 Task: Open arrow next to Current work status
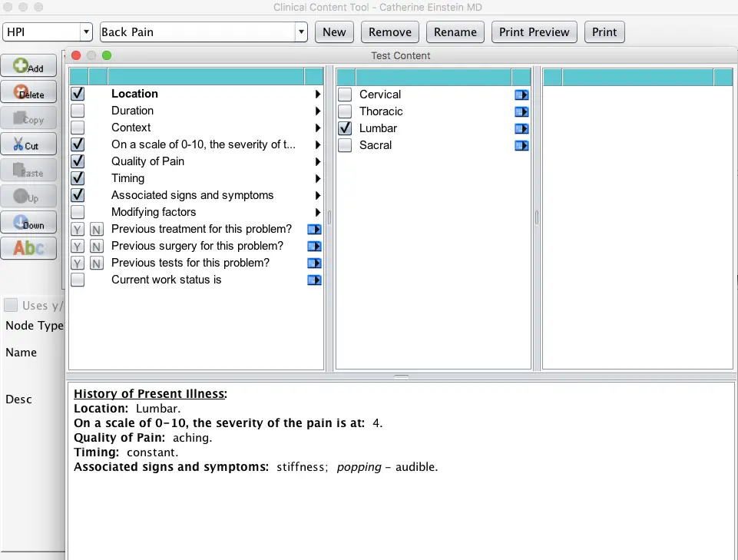coord(314,280)
